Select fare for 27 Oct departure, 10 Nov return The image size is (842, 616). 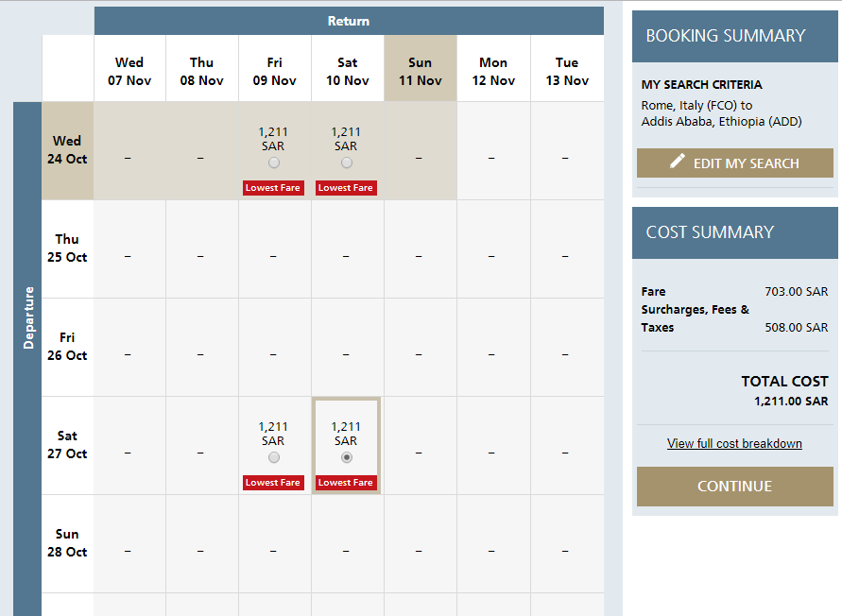(x=347, y=457)
